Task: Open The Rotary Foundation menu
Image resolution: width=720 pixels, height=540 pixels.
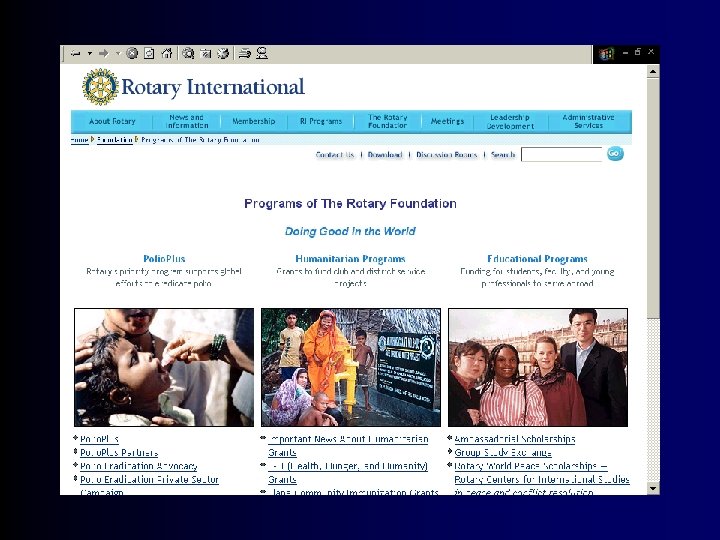Action: pyautogui.click(x=388, y=121)
